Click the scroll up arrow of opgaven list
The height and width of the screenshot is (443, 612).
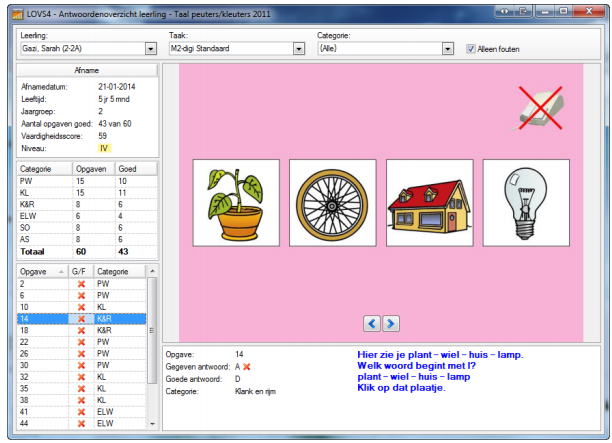pos(152,271)
